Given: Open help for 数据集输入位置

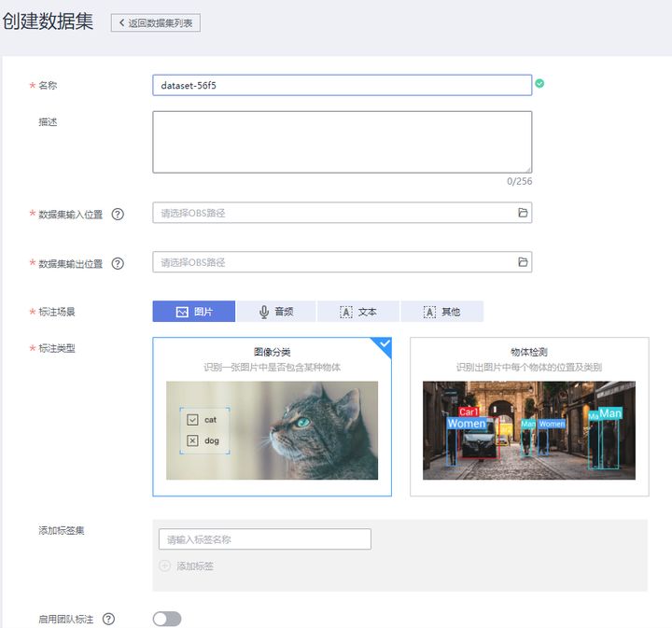Looking at the screenshot, I should (118, 215).
